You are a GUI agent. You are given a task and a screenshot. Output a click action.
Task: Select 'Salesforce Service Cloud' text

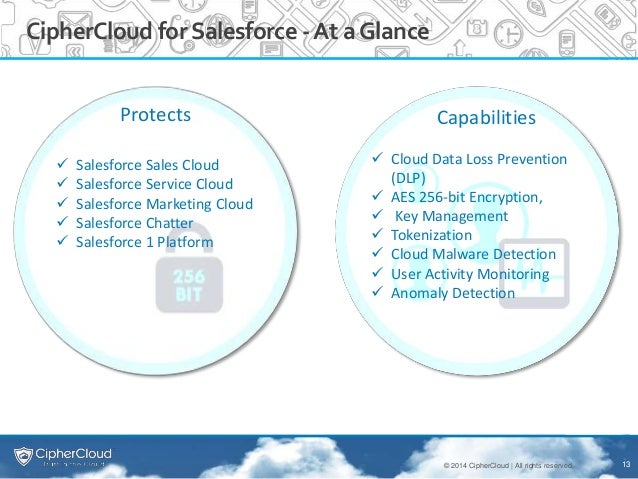coord(154,184)
